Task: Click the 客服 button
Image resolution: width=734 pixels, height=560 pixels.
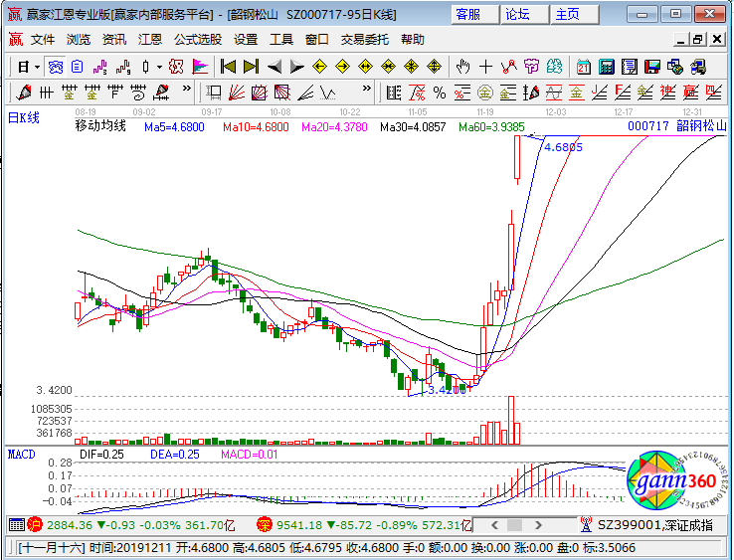Action: [467, 14]
